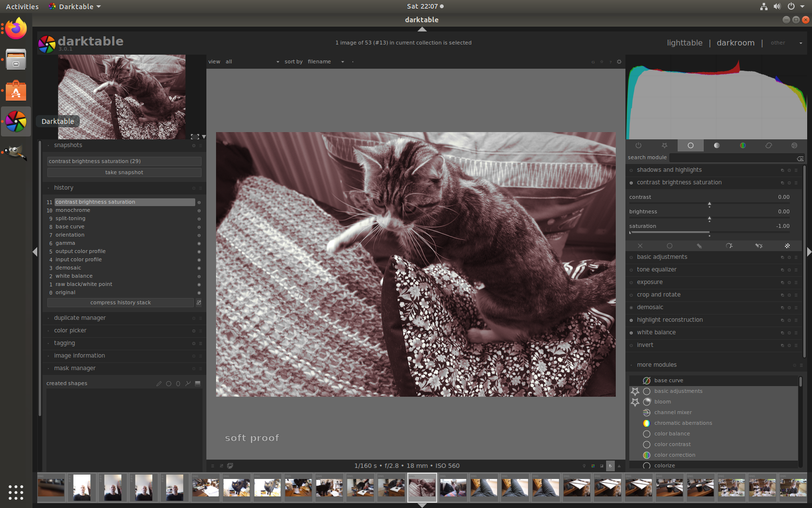Select the correction modules group icon
Screen dimensions: 812x508
pos(768,146)
